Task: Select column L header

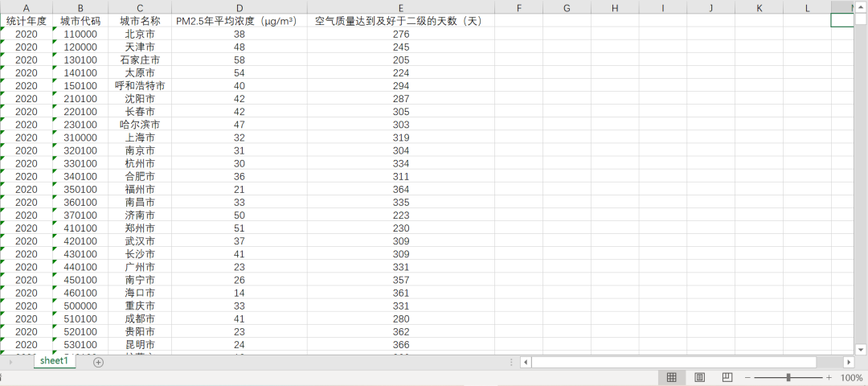Action: [808, 8]
